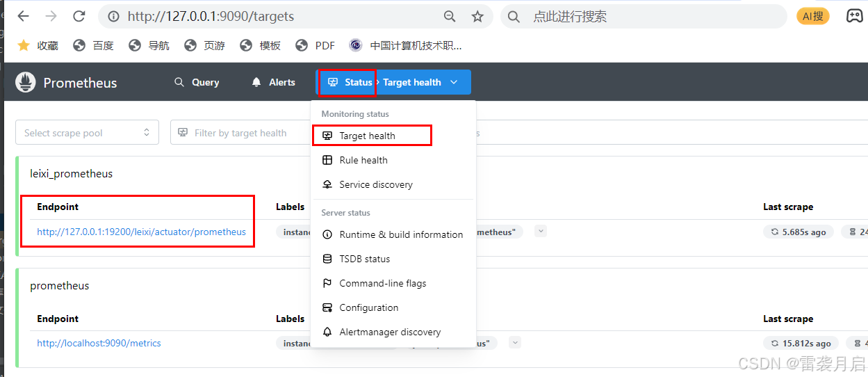Viewport: 868px width, 377px height.
Task: Click the search magnifier icon in the search box
Action: point(514,17)
